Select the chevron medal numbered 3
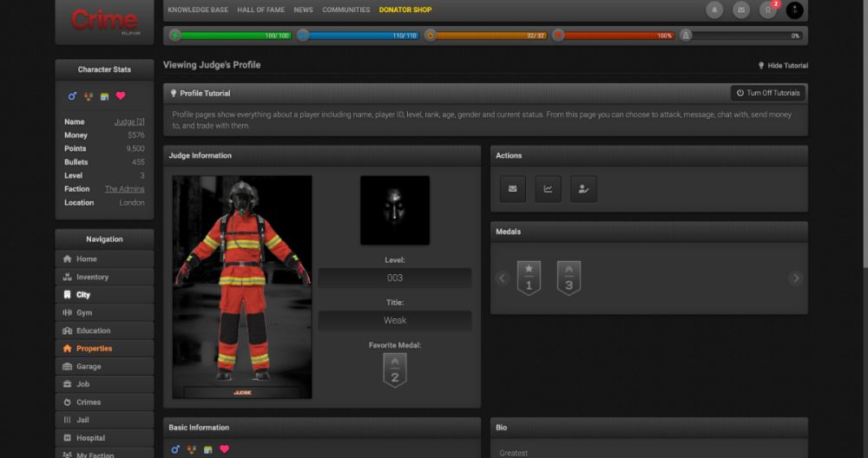The height and width of the screenshot is (458, 868). (569, 278)
